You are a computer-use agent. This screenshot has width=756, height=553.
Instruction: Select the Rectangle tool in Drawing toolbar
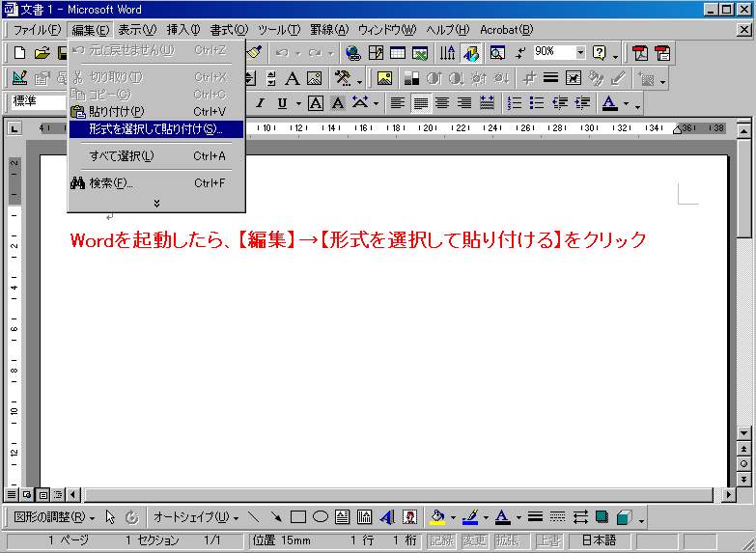click(x=298, y=517)
